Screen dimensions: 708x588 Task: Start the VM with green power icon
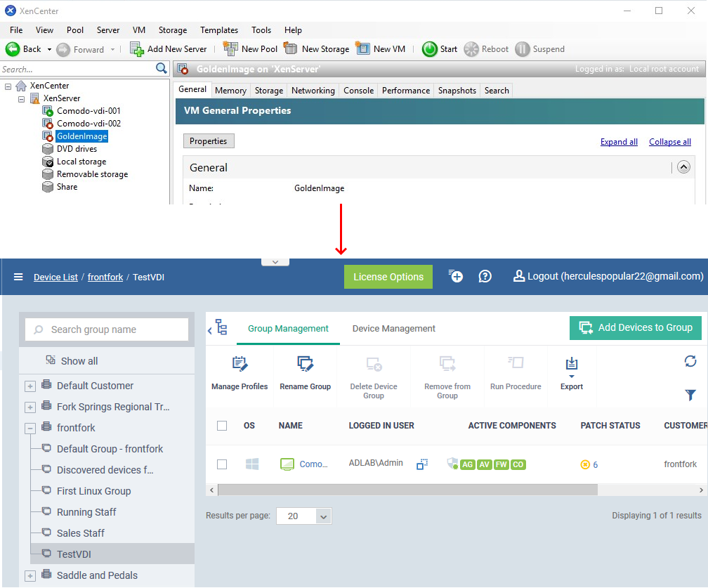click(429, 48)
